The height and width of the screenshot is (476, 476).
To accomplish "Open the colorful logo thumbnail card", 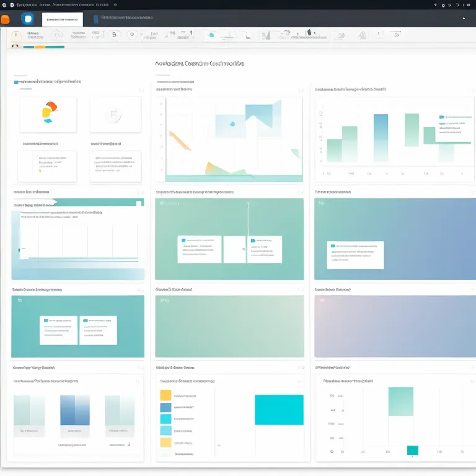I will (48, 113).
